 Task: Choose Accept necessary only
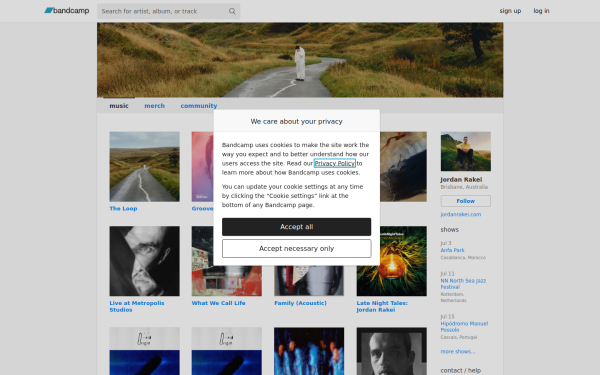tap(297, 249)
